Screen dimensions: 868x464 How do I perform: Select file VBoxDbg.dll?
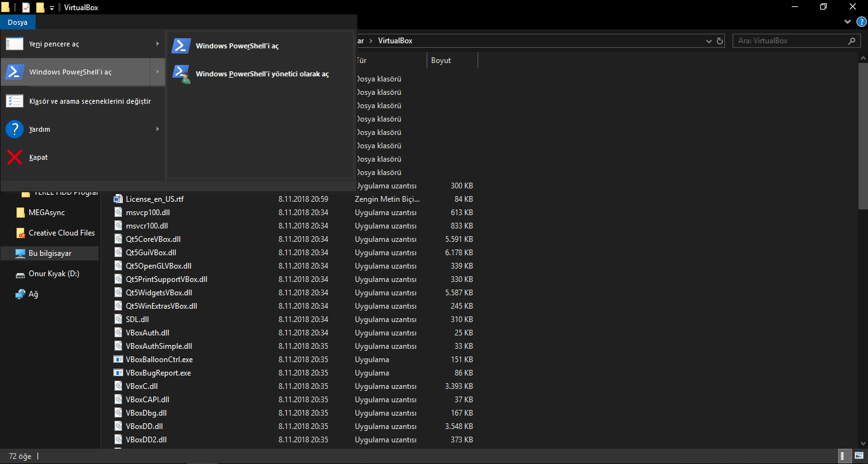(x=146, y=413)
